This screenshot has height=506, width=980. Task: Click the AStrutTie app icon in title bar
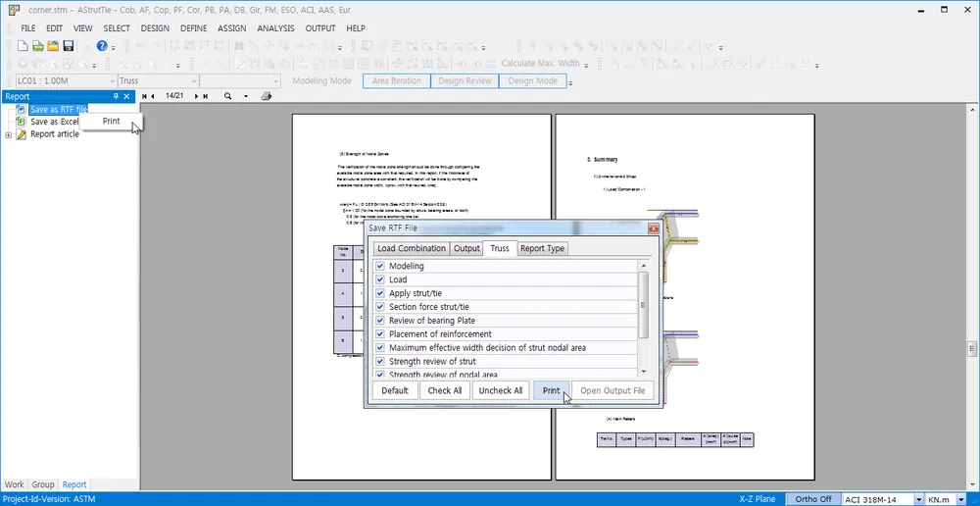click(15, 10)
